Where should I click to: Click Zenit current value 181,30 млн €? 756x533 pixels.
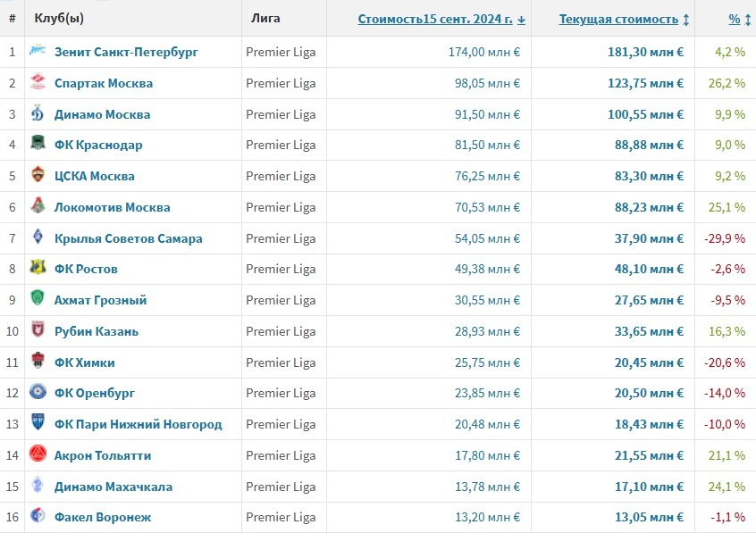(x=645, y=52)
